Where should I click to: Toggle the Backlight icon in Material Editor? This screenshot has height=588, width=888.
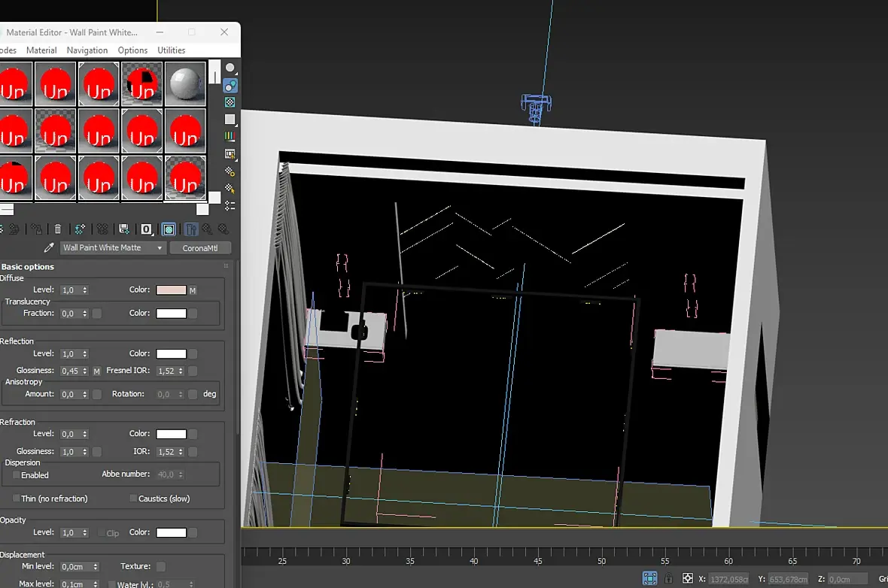(x=230, y=85)
